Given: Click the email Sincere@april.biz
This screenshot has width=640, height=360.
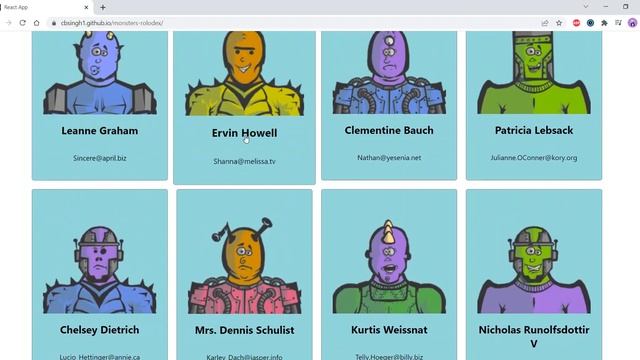Looking at the screenshot, I should click(100, 158).
